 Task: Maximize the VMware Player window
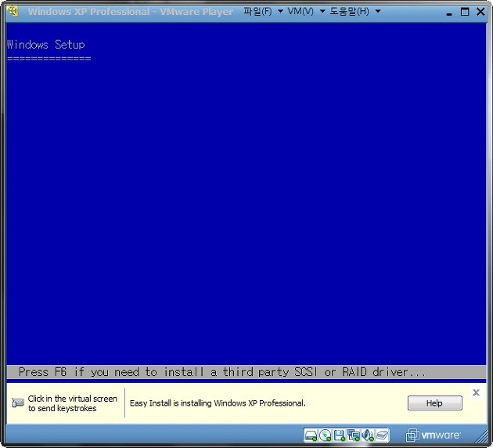click(465, 12)
